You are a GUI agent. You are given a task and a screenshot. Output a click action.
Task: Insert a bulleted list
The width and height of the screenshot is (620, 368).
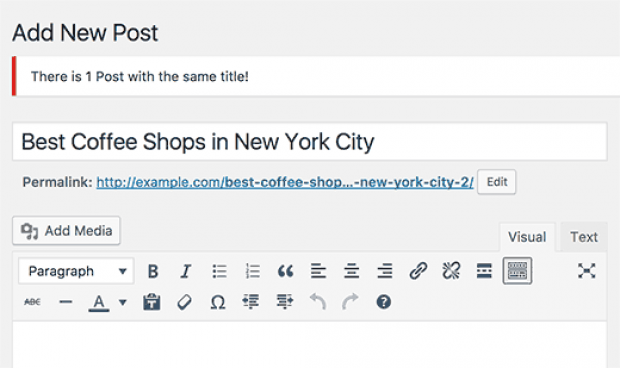coord(219,271)
